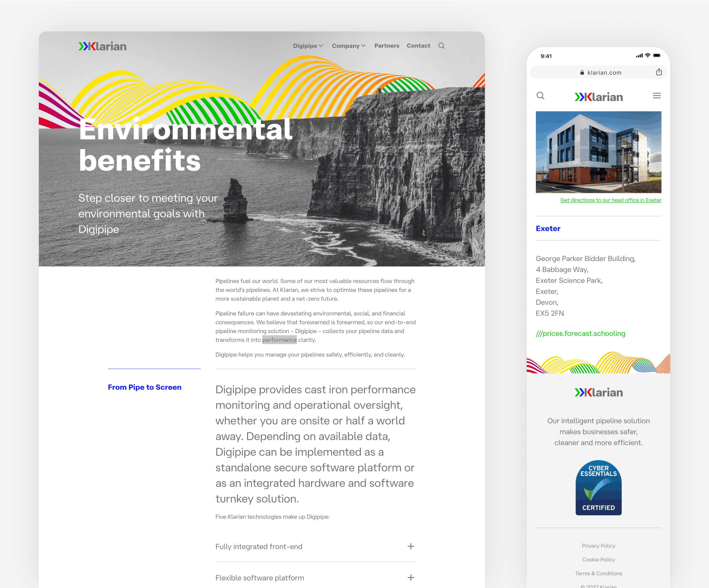The height and width of the screenshot is (588, 709).
Task: Open the Cookie Policy footer link
Action: click(599, 560)
